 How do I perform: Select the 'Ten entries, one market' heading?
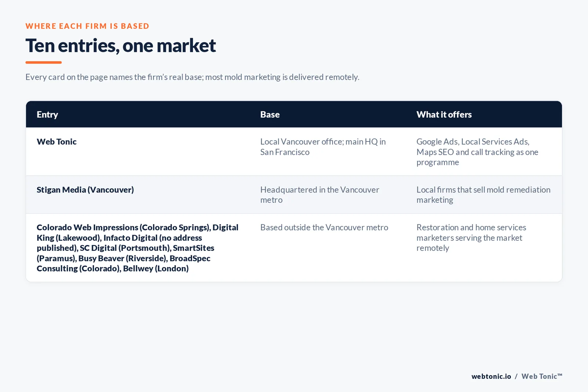pos(121,46)
